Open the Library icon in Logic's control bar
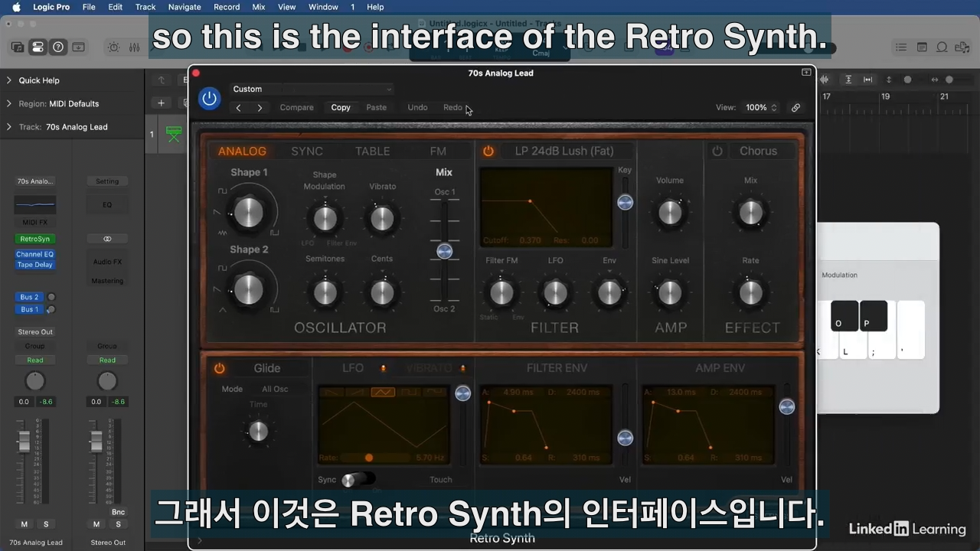Viewport: 980px width, 551px height. 17,47
